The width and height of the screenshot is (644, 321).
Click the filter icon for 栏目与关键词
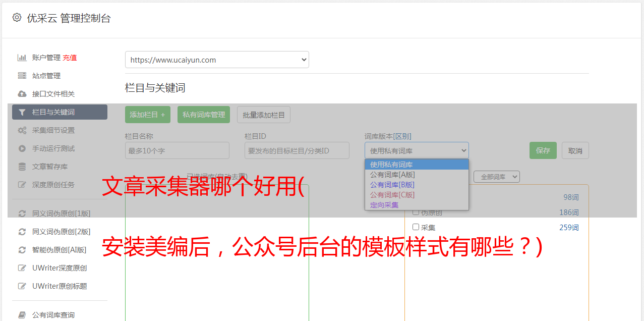point(22,112)
